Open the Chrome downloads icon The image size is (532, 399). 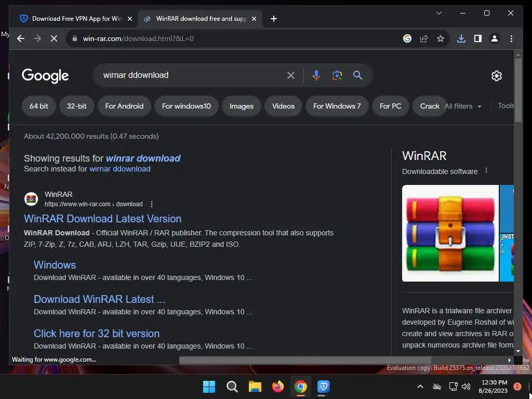click(461, 38)
